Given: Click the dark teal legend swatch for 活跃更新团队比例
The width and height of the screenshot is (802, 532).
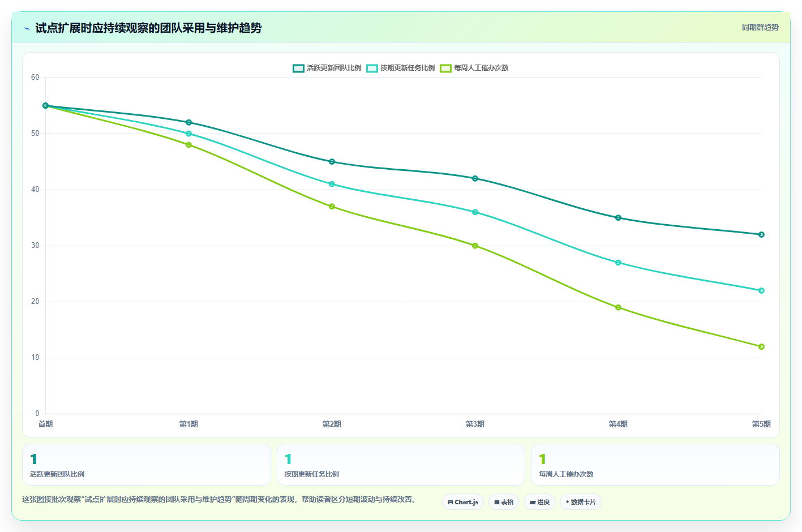Looking at the screenshot, I should pyautogui.click(x=298, y=68).
